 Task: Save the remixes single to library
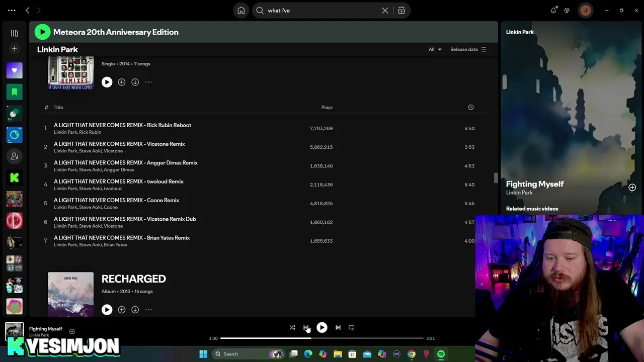pos(121,82)
